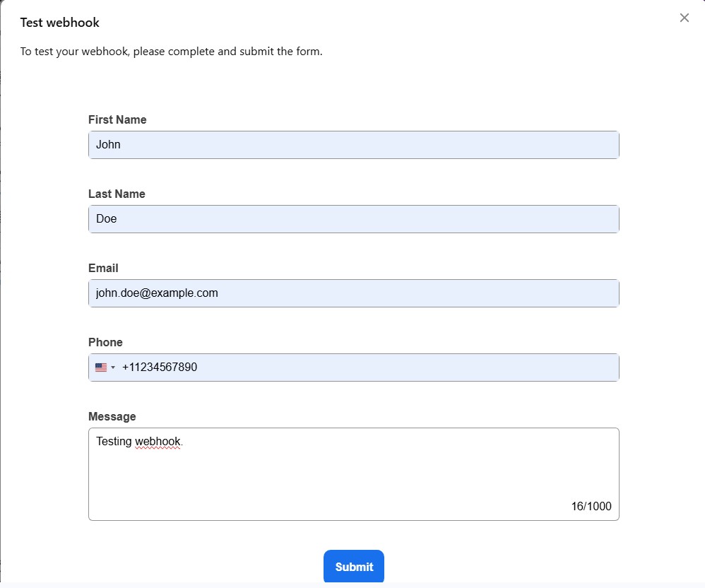Click inside the Message text area

(354, 474)
